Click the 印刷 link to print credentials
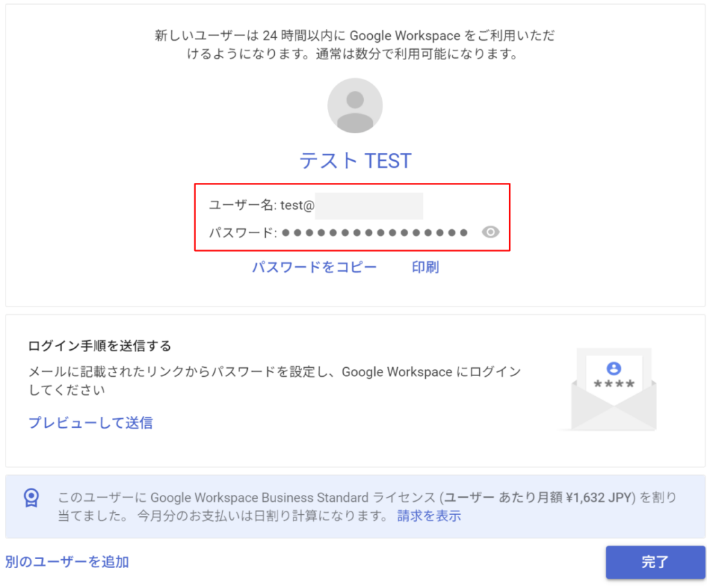The image size is (707, 588). click(x=425, y=267)
